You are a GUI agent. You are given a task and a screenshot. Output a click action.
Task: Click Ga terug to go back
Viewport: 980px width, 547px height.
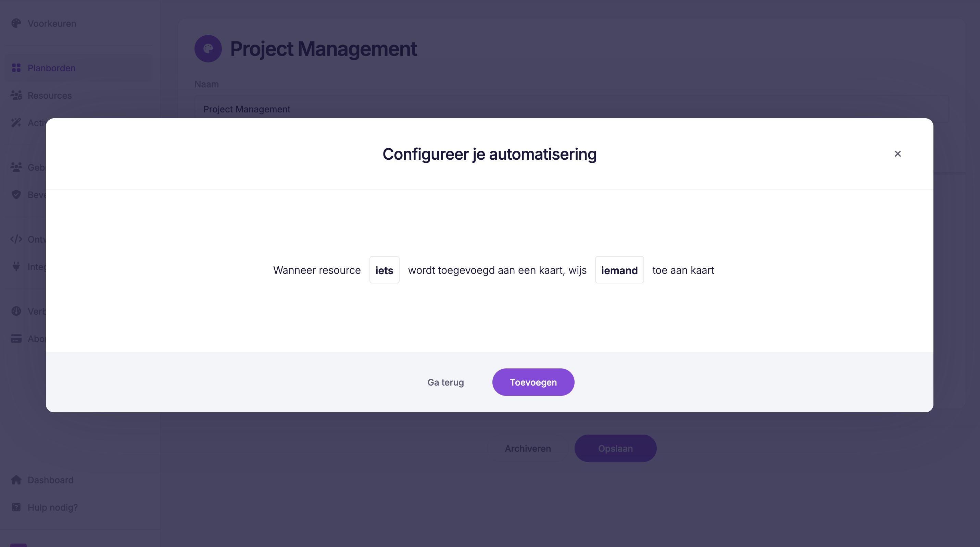tap(445, 382)
